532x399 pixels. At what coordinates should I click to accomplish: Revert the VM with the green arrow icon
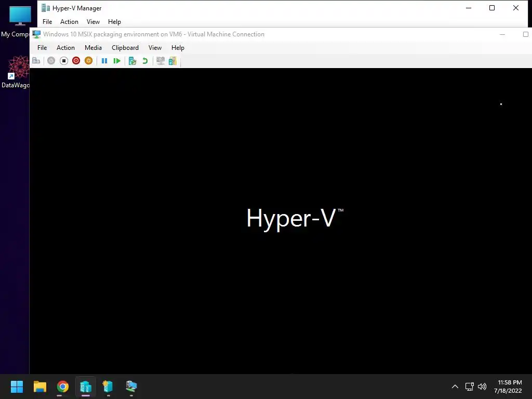pyautogui.click(x=145, y=61)
